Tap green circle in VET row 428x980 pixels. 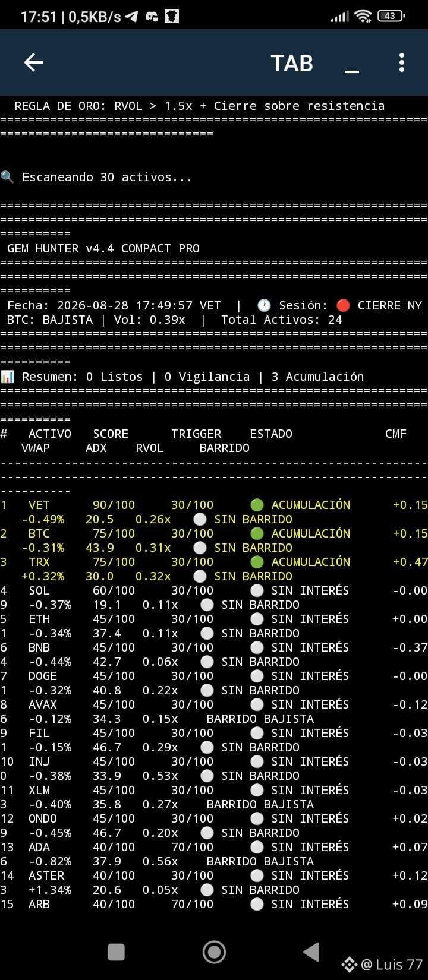click(x=257, y=505)
